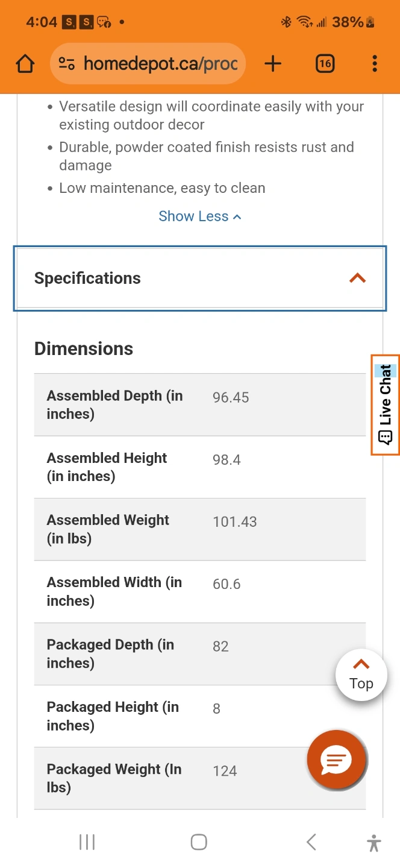Tap the site settings icon in address bar
This screenshot has height=868, width=400.
point(66,63)
